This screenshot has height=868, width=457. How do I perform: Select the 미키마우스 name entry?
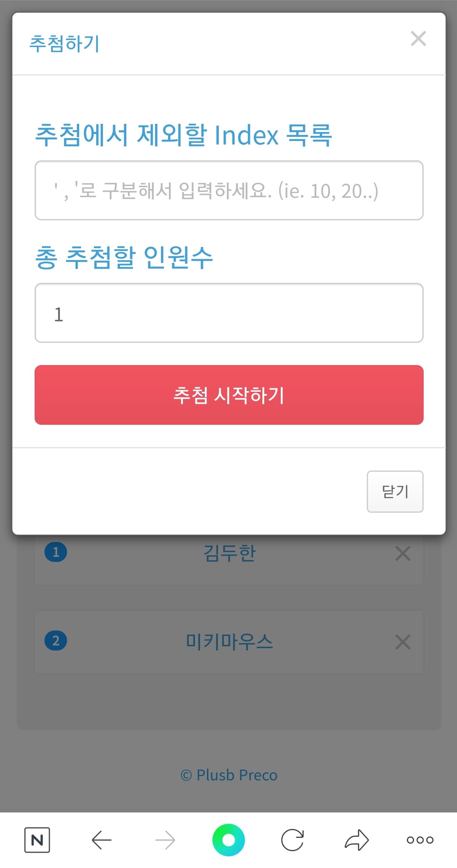click(230, 642)
